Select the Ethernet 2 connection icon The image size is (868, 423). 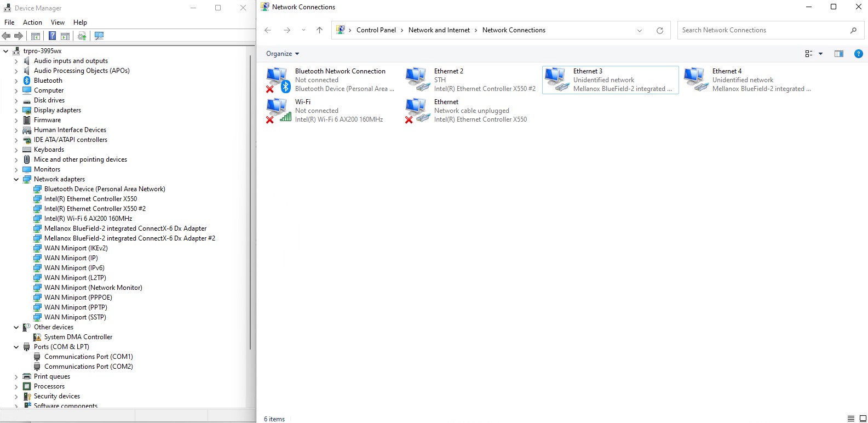(417, 79)
